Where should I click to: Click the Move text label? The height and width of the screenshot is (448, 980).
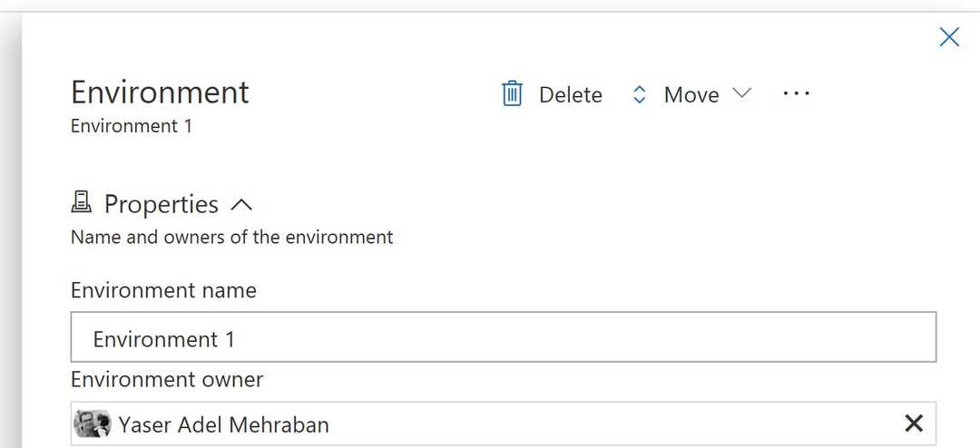pos(691,95)
